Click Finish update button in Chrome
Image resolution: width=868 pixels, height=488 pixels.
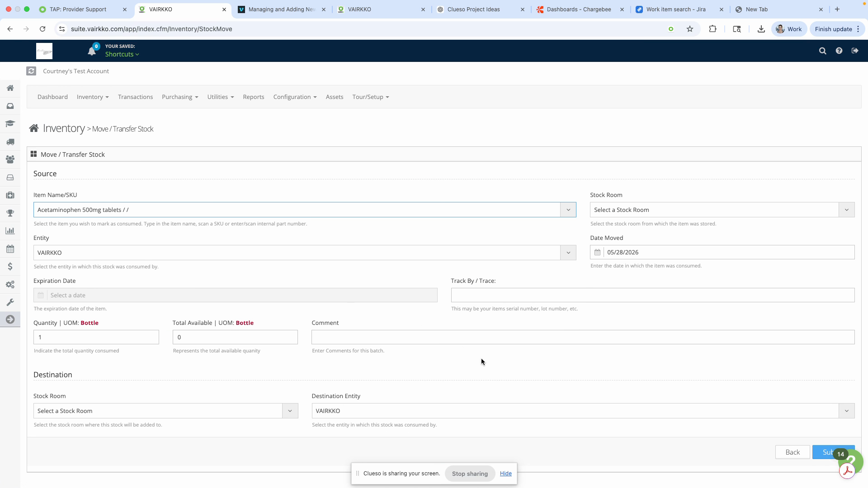click(x=837, y=29)
